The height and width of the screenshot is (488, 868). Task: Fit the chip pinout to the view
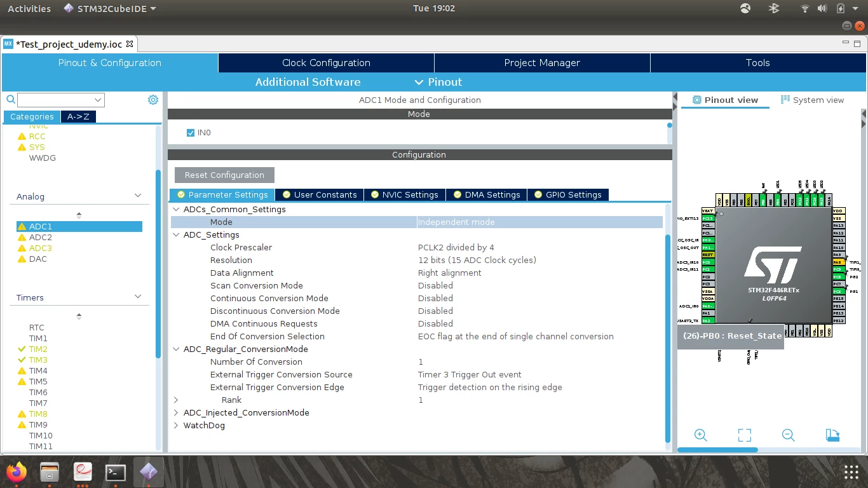[745, 435]
